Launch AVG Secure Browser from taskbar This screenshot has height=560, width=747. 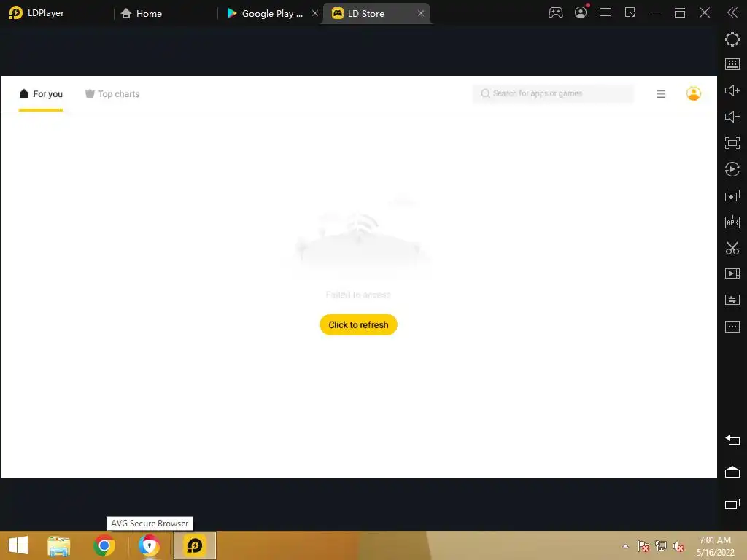point(149,545)
